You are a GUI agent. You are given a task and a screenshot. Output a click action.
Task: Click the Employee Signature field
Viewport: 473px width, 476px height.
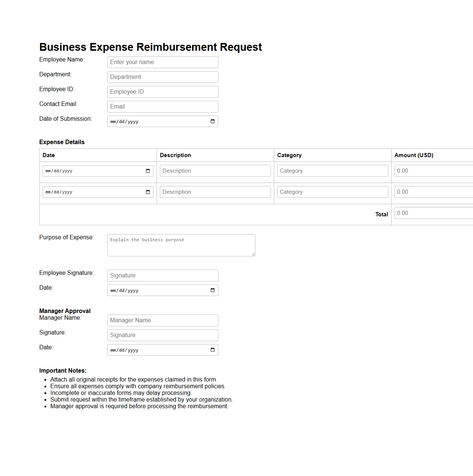(x=162, y=276)
